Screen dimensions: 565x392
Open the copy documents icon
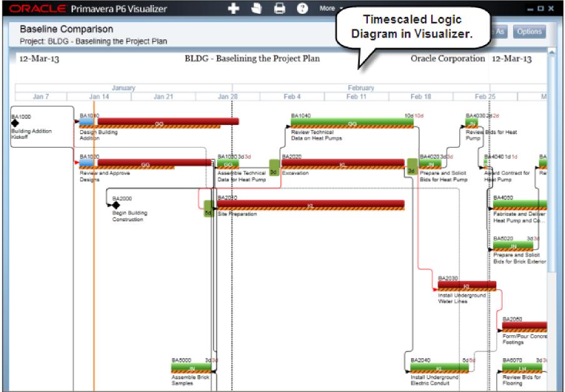pos(257,8)
